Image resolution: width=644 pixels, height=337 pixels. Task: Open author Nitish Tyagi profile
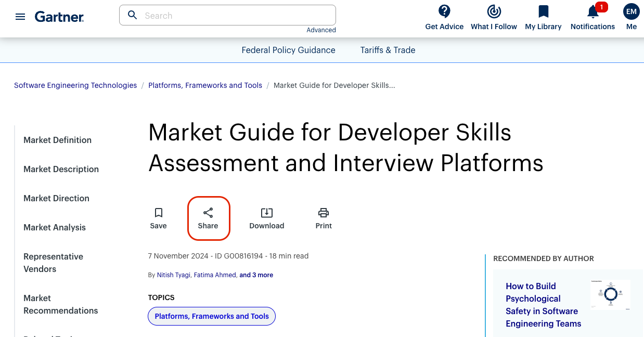[x=173, y=275]
